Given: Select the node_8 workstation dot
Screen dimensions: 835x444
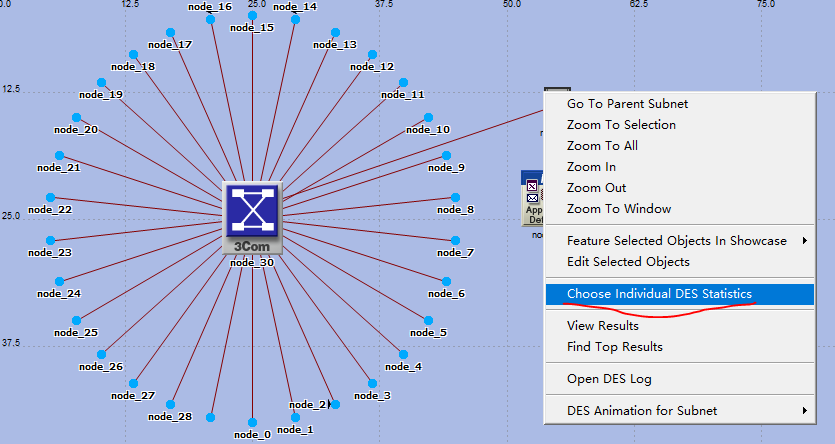Looking at the screenshot, I should pyautogui.click(x=456, y=198).
